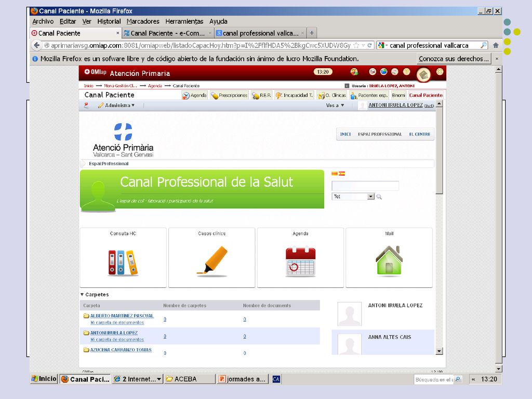Click into the portal search text field
Viewport: 532px width, 399px height.
365,186
